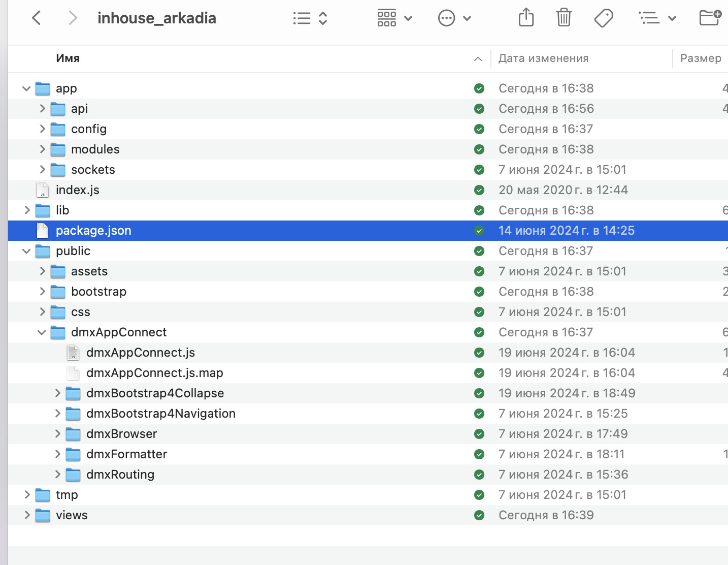Select the public folder icon

coord(43,251)
